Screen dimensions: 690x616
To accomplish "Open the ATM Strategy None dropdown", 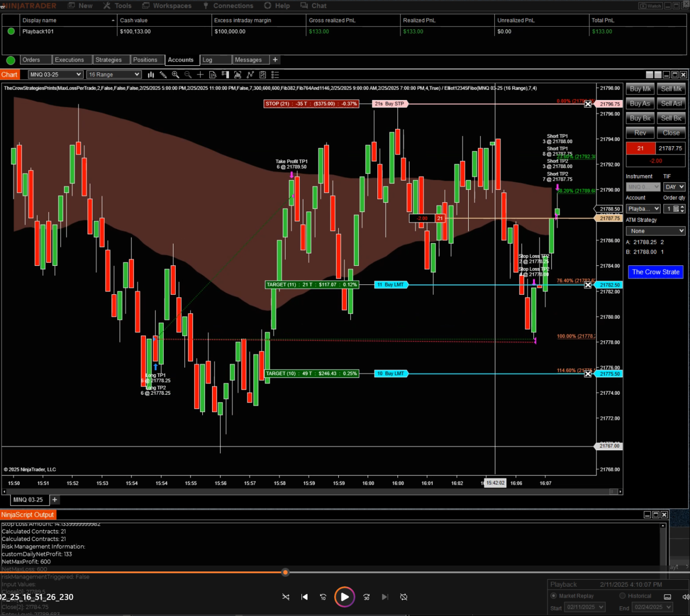I will [656, 231].
